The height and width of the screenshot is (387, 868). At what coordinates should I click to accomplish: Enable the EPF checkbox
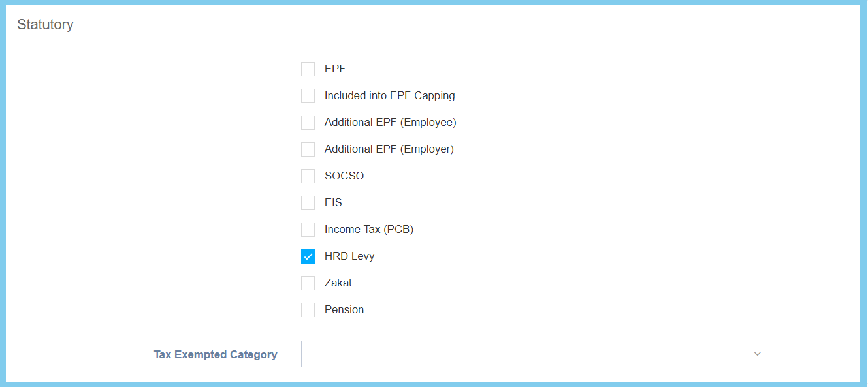click(x=308, y=69)
